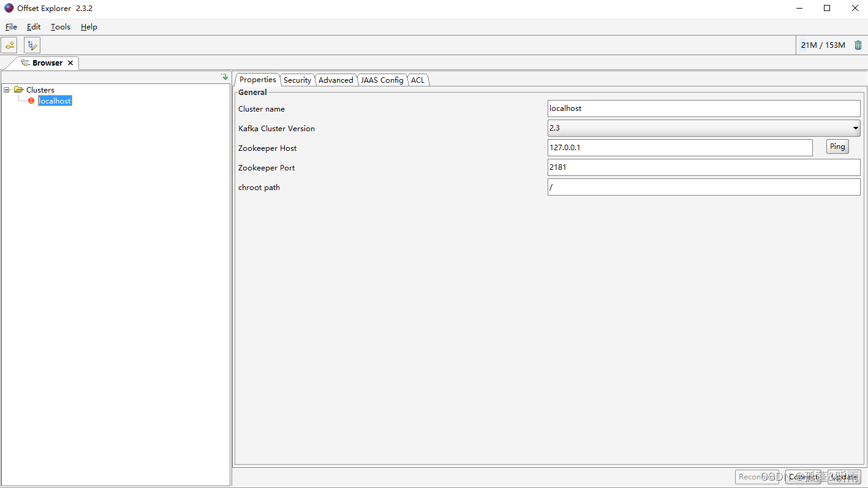Switch to the Advanced tab
The height and width of the screenshot is (488, 868).
point(336,80)
